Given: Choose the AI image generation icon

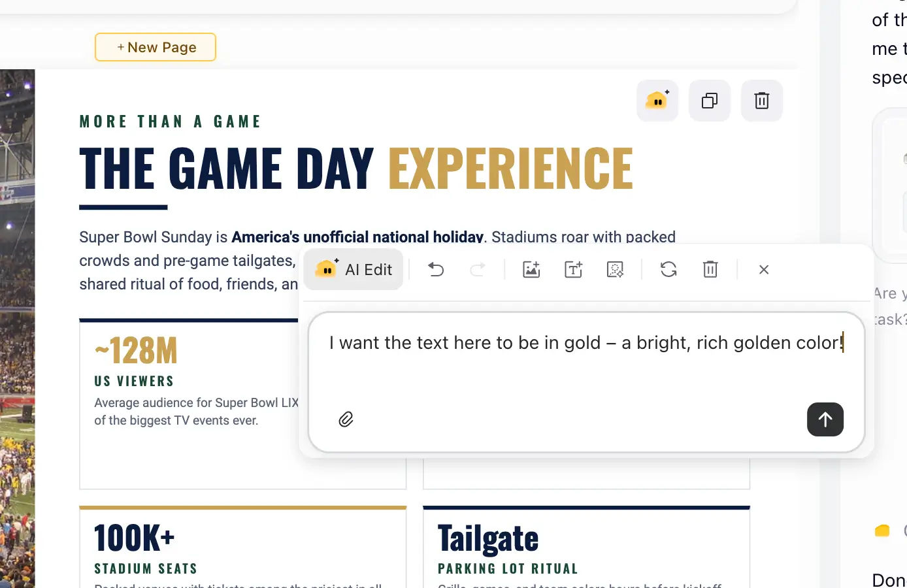Looking at the screenshot, I should pyautogui.click(x=531, y=269).
